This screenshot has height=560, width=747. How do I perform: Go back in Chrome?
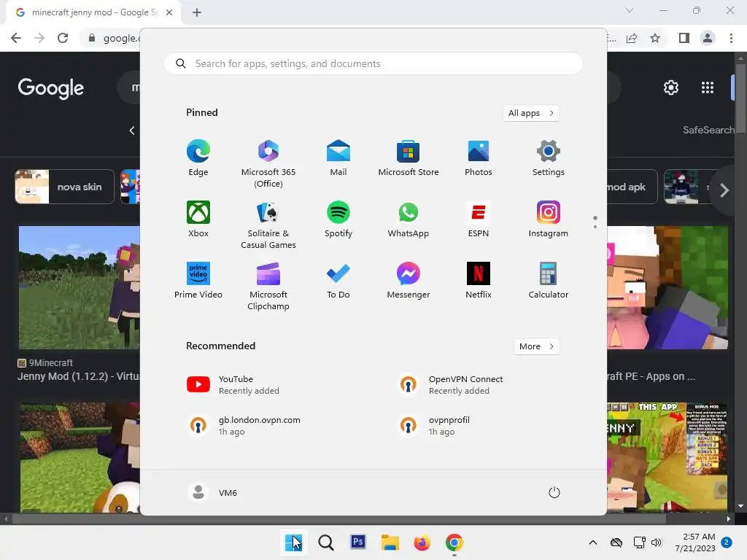pyautogui.click(x=16, y=38)
